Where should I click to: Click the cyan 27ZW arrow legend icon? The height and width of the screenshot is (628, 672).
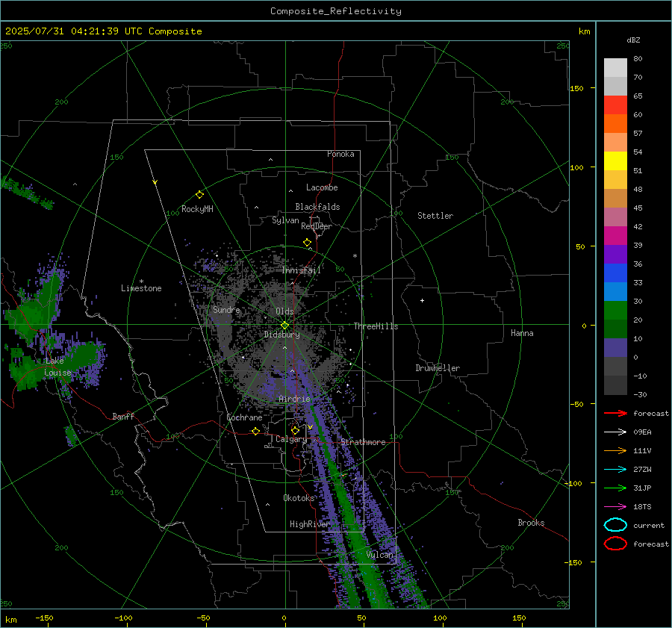(615, 470)
